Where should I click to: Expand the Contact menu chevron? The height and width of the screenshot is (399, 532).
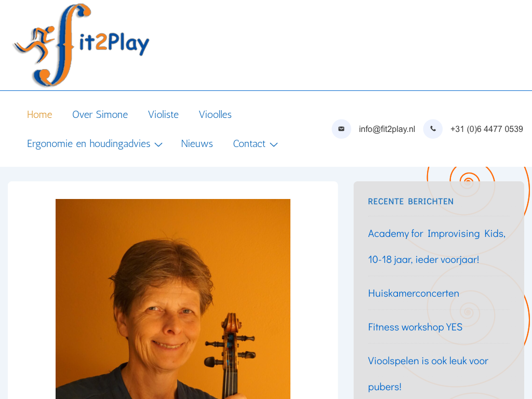click(x=274, y=144)
